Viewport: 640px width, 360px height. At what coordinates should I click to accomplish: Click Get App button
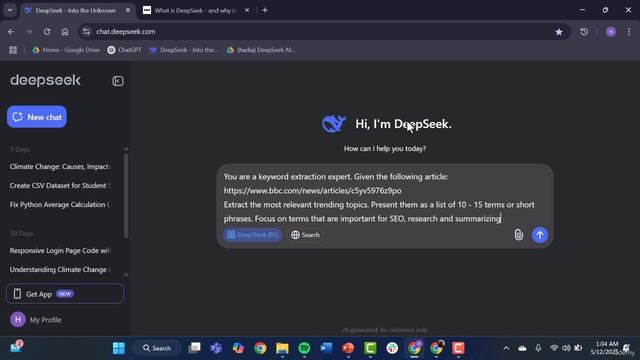[x=65, y=294]
